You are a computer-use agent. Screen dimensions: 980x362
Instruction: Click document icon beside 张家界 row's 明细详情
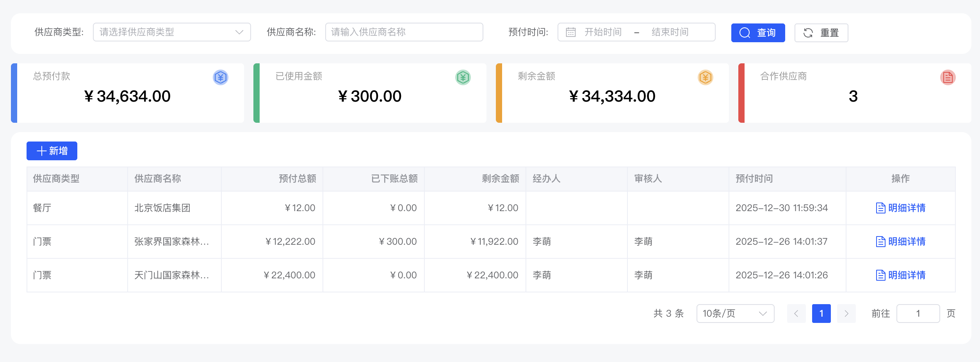click(x=880, y=242)
